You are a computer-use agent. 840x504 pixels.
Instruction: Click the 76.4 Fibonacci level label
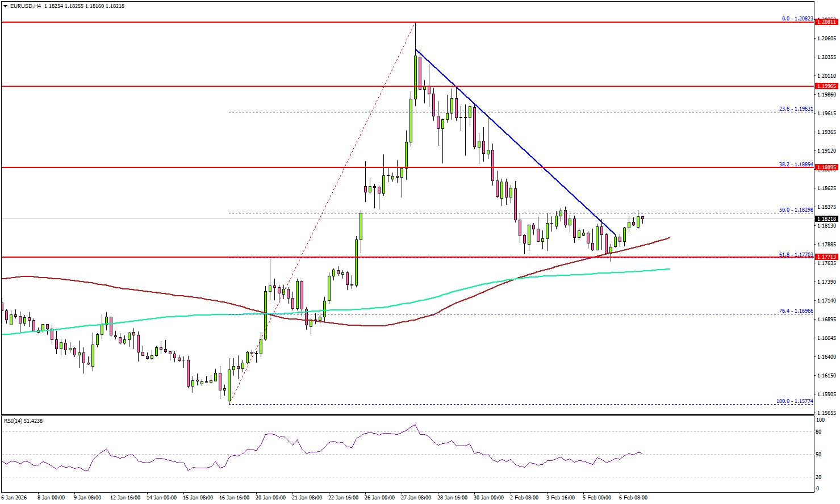pyautogui.click(x=796, y=311)
